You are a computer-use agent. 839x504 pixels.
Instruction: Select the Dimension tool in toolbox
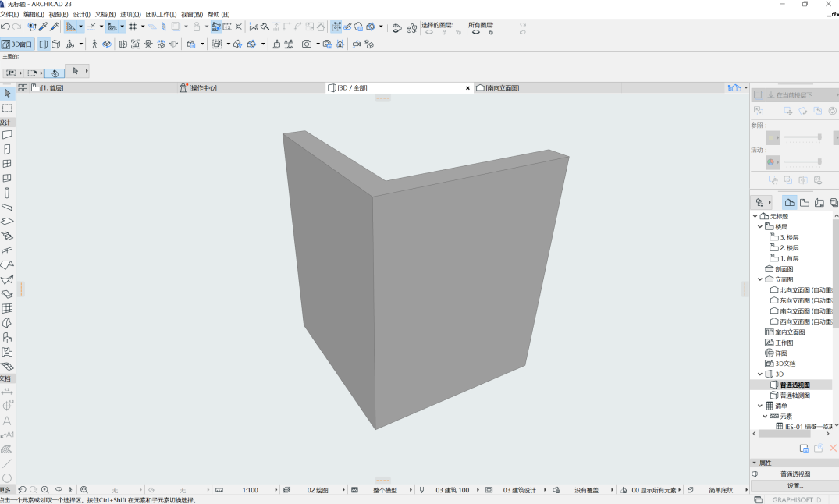click(7, 392)
